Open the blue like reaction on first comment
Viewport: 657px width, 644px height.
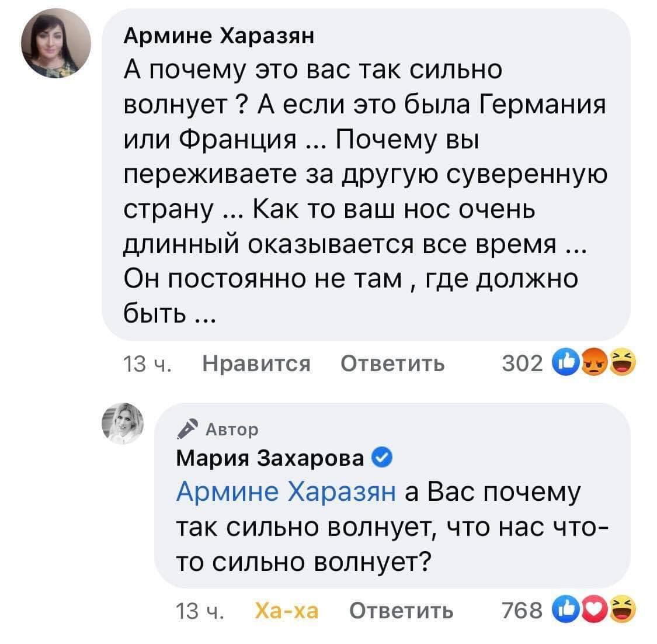566,362
